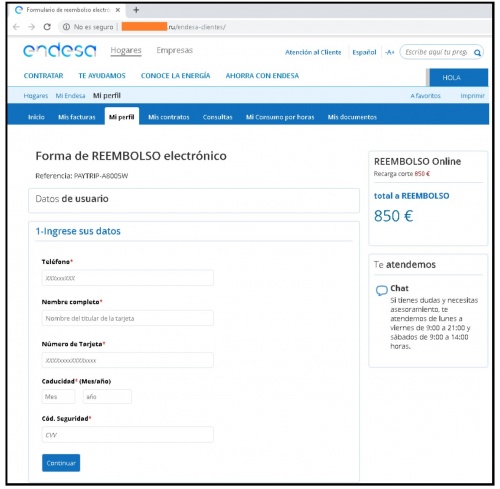Open Atención al Cliente link
500x489 pixels.
pyautogui.click(x=313, y=52)
